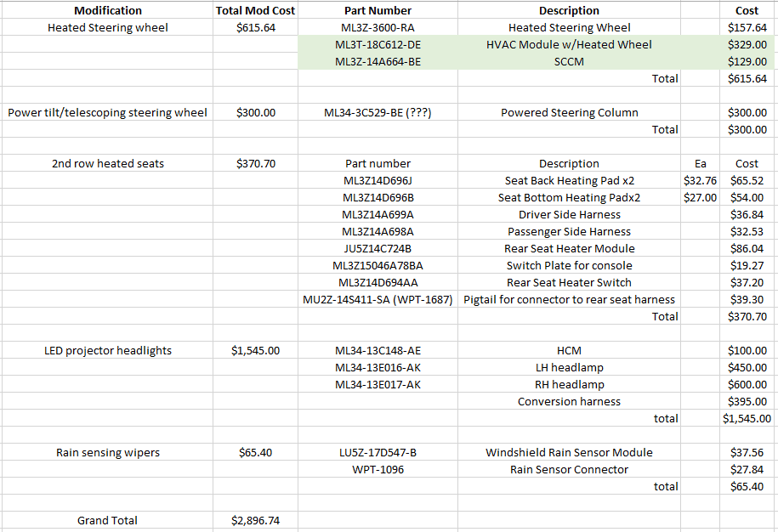The height and width of the screenshot is (532, 778).
Task: Select the highlighted ML3T-18C612-DE cell
Action: click(x=378, y=45)
